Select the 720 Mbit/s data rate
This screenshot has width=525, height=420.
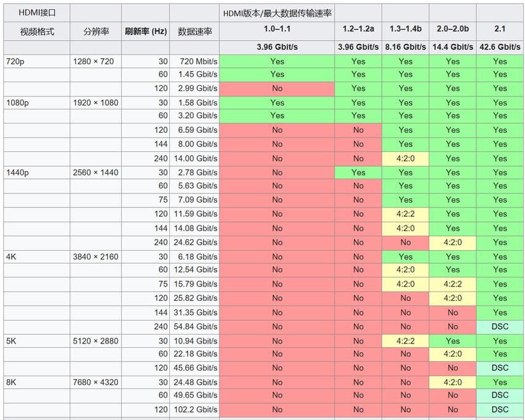click(195, 62)
